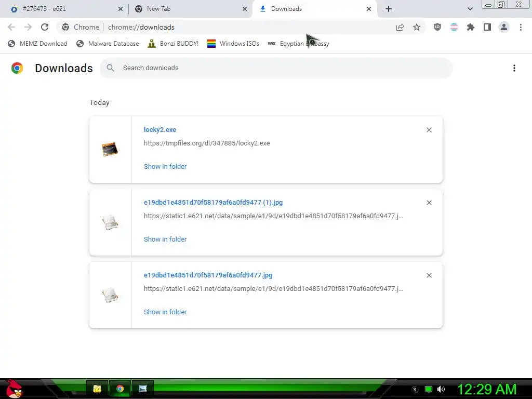Open the Downloads page three-dot menu
Viewport: 532px width, 399px height.
(x=514, y=68)
